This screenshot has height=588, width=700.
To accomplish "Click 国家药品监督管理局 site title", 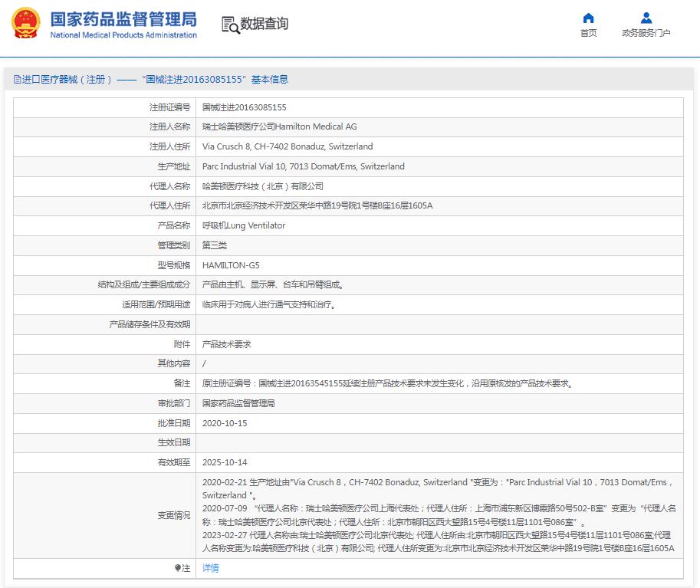I will coord(123,19).
